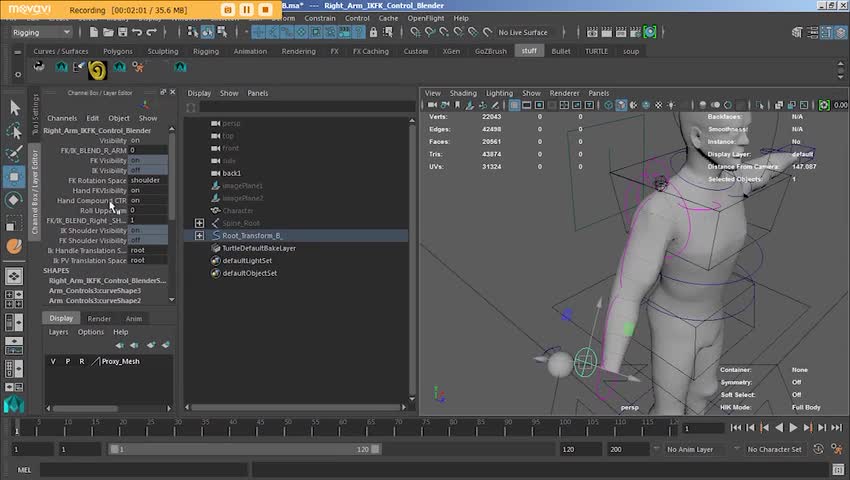Expand the Root_Transform_B node
This screenshot has width=850, height=480.
[199, 235]
